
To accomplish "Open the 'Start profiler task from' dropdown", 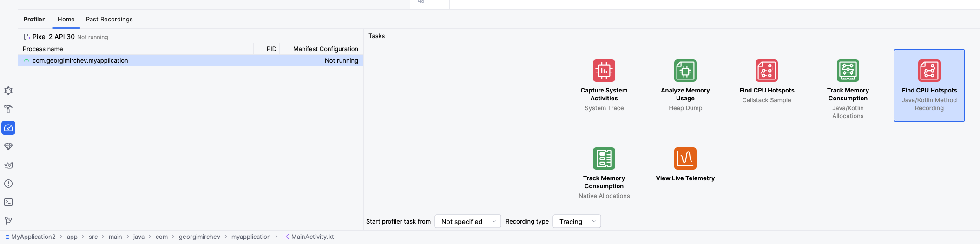I will [468, 222].
